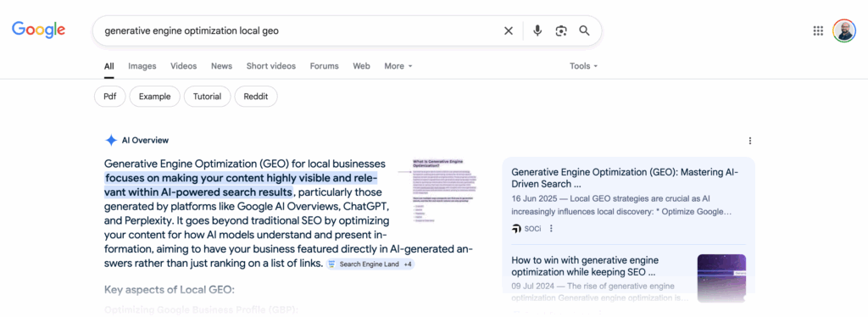
Task: Open the Mastering AI-Driven Search article link
Action: coord(625,178)
